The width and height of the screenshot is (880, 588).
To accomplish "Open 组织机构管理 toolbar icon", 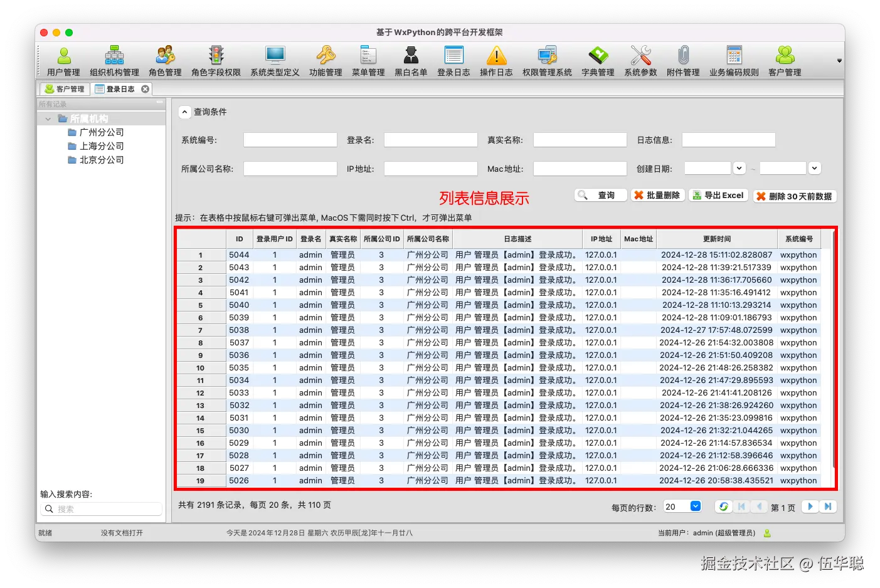I will tap(114, 61).
